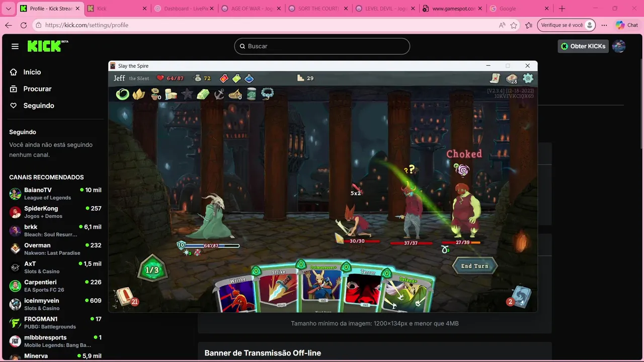Open BaianoTV recommended channel
The width and height of the screenshot is (644, 362).
pos(55,194)
